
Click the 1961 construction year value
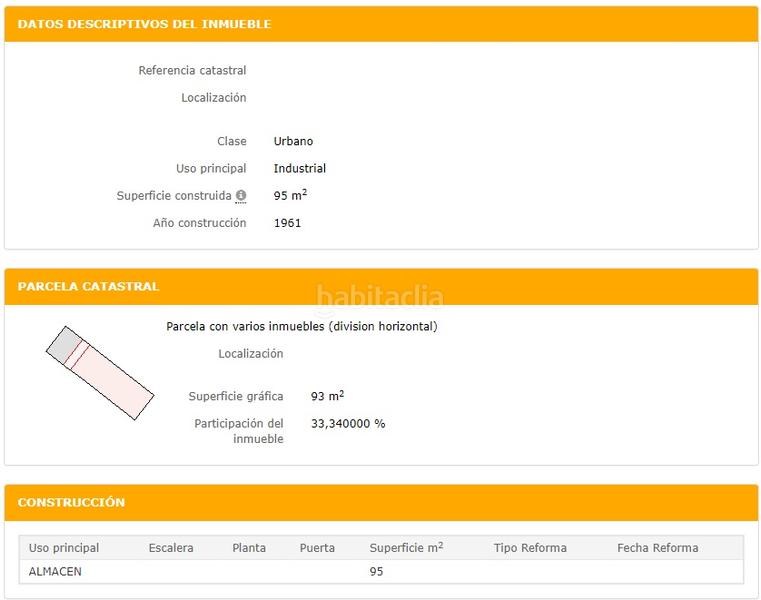287,223
